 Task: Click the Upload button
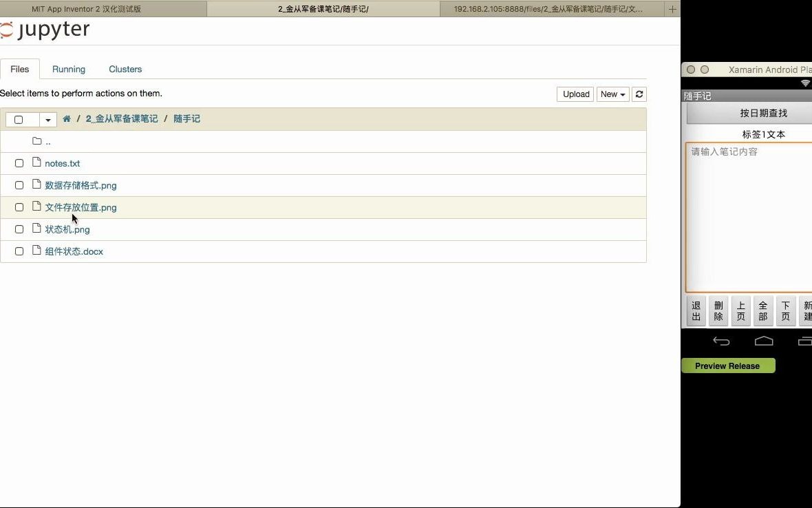[x=575, y=94]
